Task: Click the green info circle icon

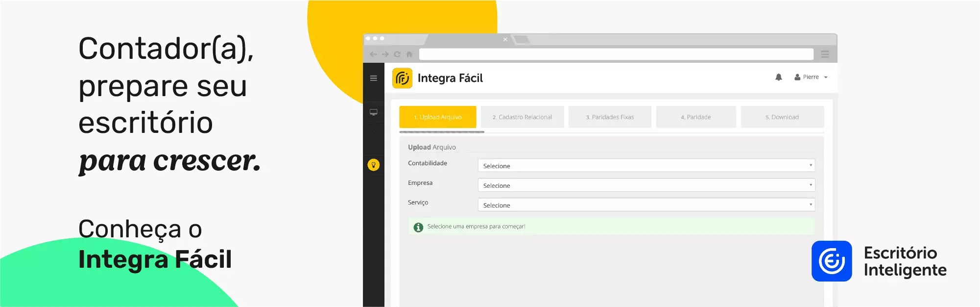Action: [418, 227]
